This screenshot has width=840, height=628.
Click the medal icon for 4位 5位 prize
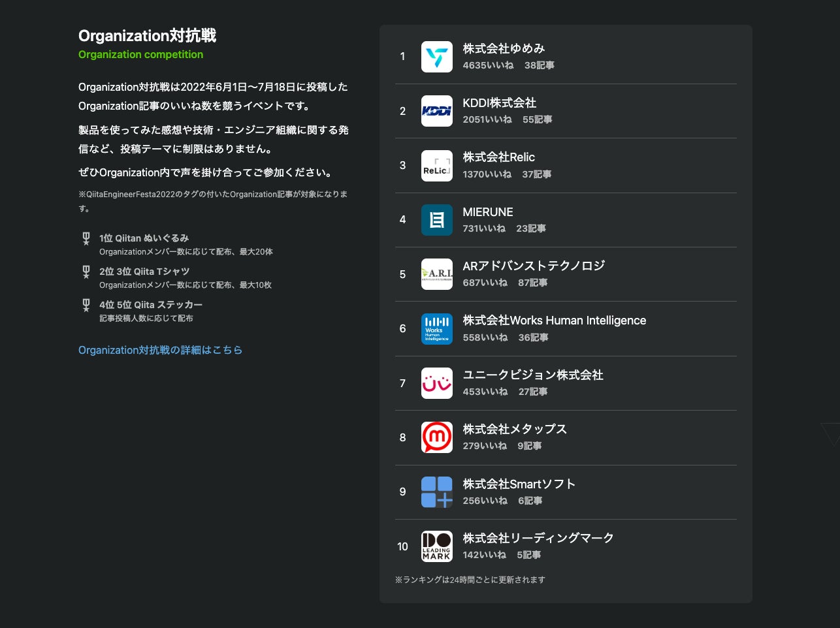tap(86, 306)
